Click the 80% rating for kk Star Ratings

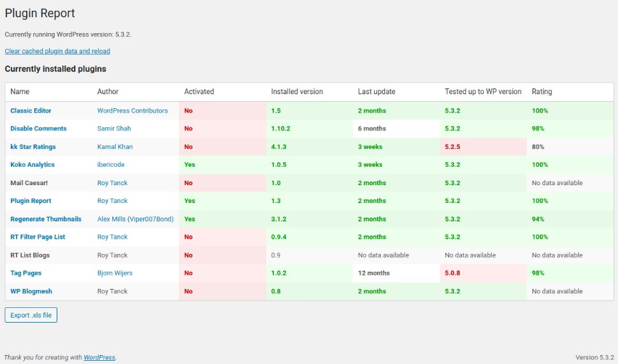(x=538, y=147)
